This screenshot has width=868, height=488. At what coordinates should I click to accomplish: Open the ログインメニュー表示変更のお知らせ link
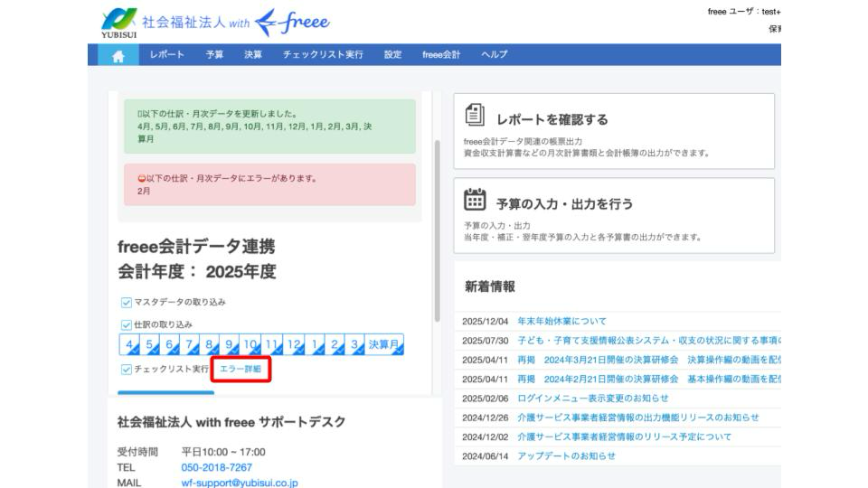[593, 399]
